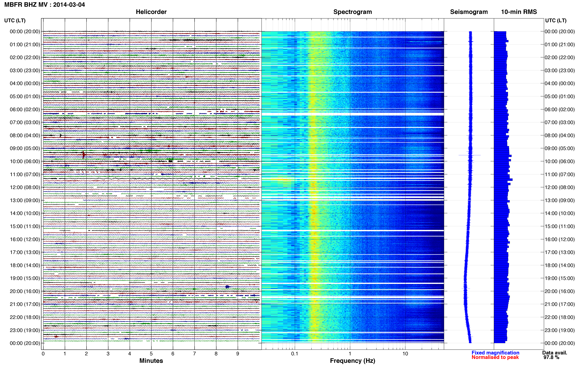
Task: Click '15:00 (11:00)' label next to the Helicorder
Action: point(25,226)
